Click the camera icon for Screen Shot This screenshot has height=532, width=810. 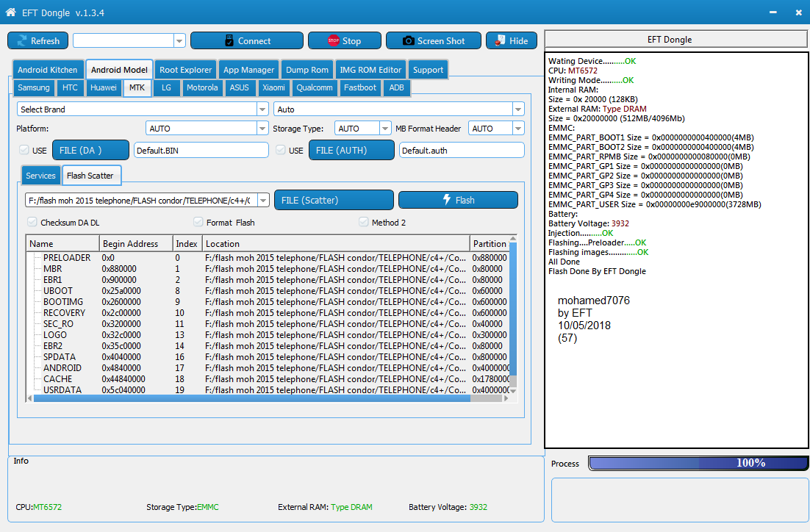click(x=408, y=41)
